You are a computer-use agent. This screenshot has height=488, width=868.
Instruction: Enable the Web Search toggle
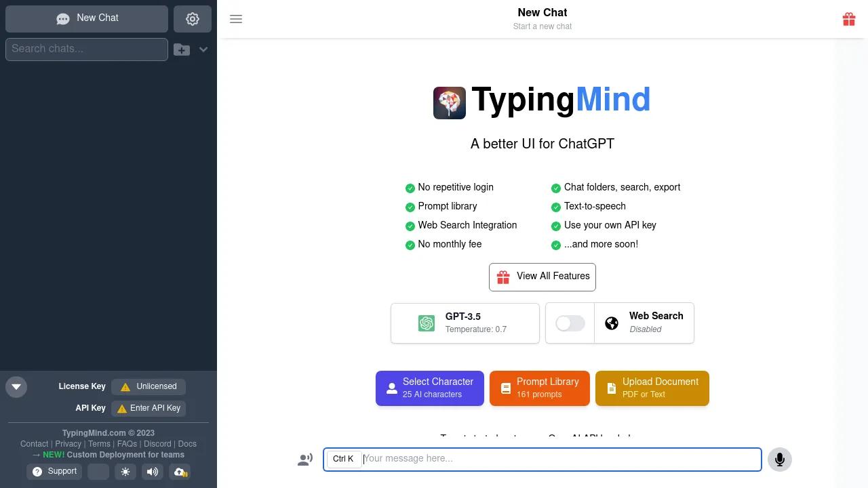[x=570, y=323]
